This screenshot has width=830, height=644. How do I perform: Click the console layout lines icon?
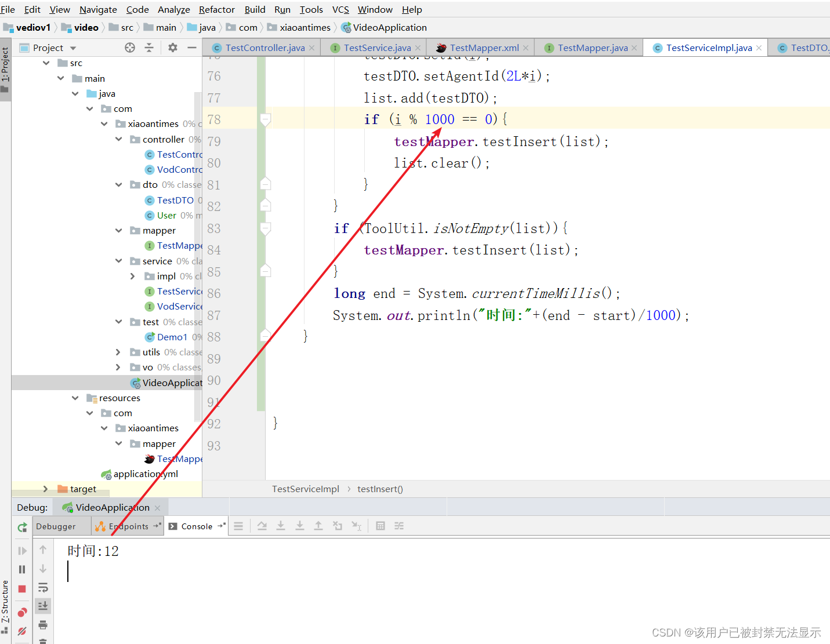click(x=238, y=526)
